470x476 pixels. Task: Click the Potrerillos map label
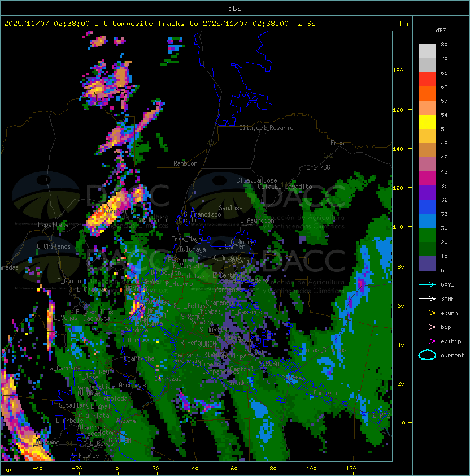(x=94, y=312)
